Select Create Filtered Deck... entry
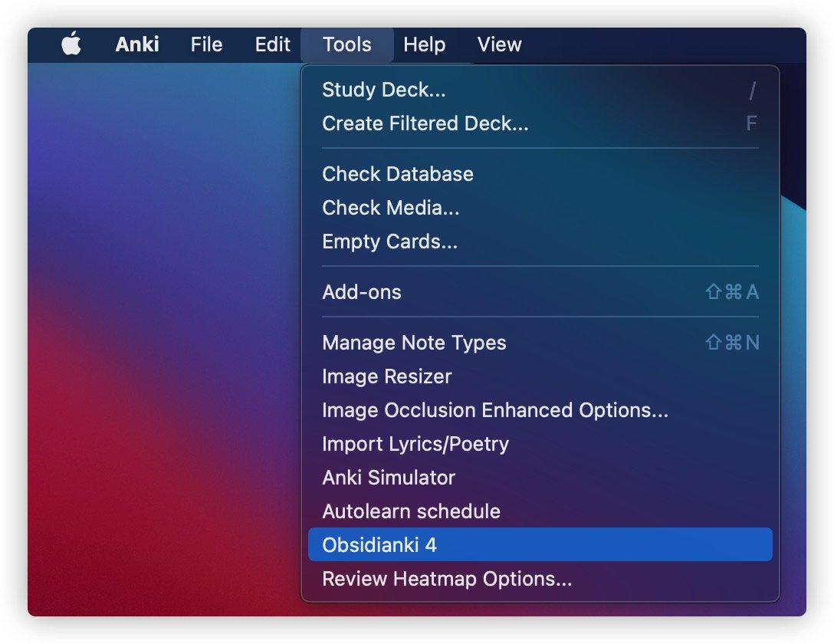The image size is (834, 644). click(x=540, y=123)
